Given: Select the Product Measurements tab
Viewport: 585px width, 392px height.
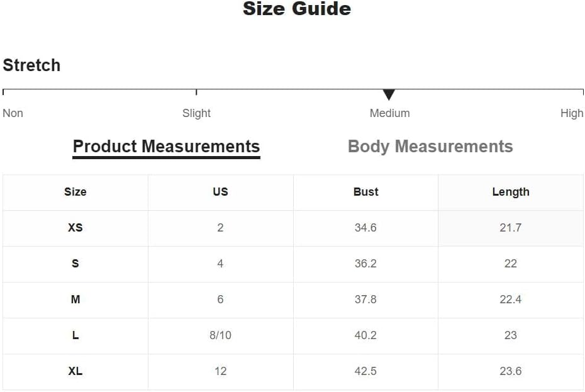Looking at the screenshot, I should coord(167,147).
